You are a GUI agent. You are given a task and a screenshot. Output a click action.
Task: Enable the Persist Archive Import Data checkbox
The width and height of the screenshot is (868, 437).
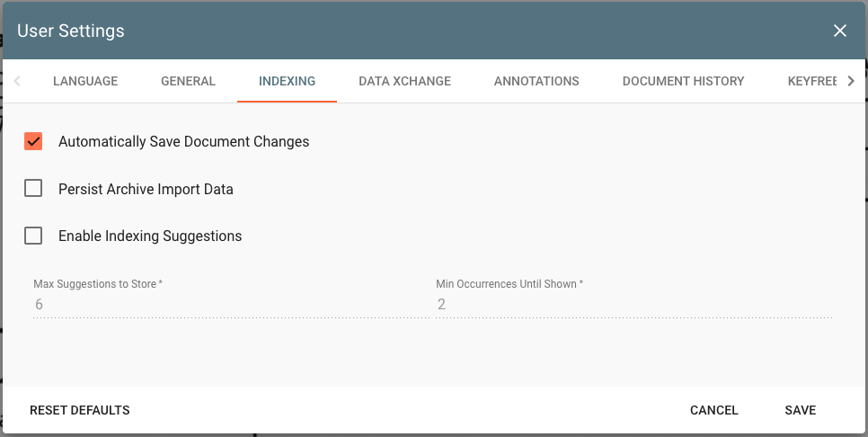33,189
